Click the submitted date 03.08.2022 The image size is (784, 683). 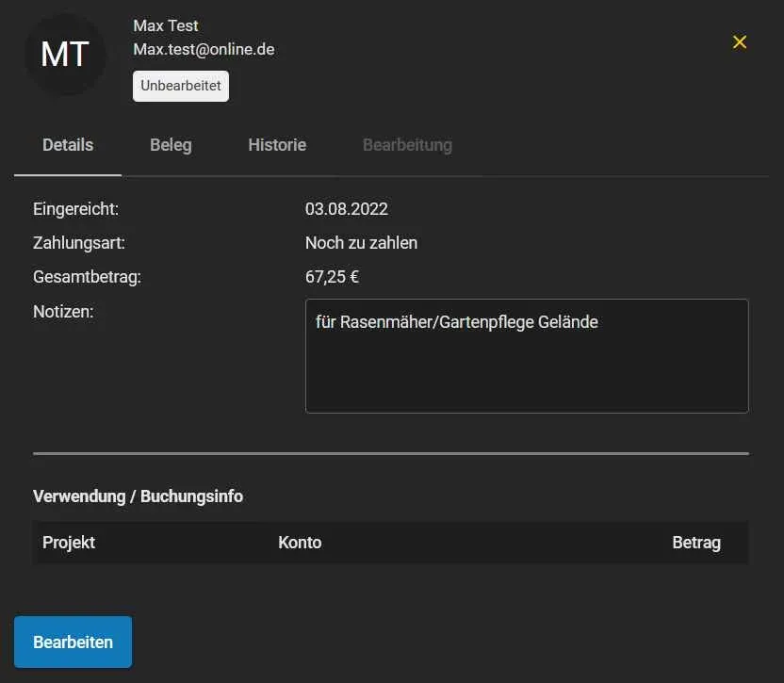click(x=347, y=209)
